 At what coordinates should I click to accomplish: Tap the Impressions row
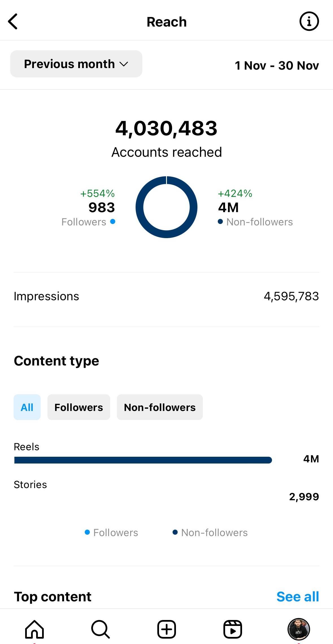166,296
